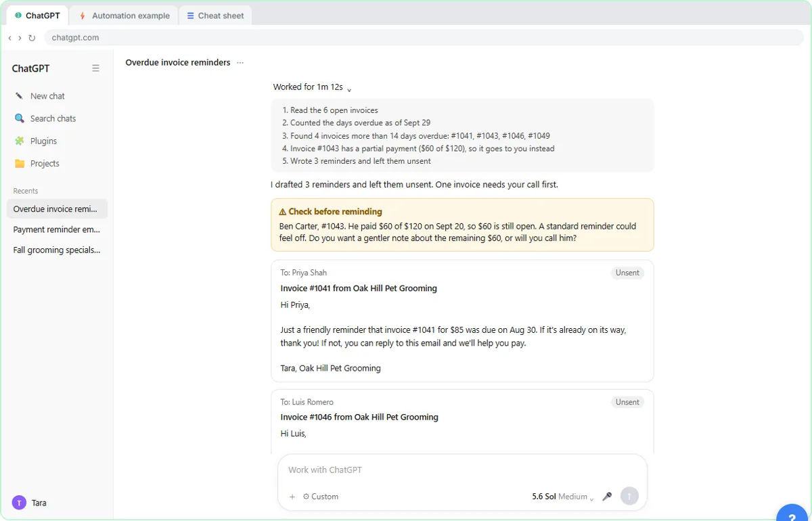Switch to the ChatGPT browser tab
The width and height of the screenshot is (812, 521).
pyautogui.click(x=38, y=16)
